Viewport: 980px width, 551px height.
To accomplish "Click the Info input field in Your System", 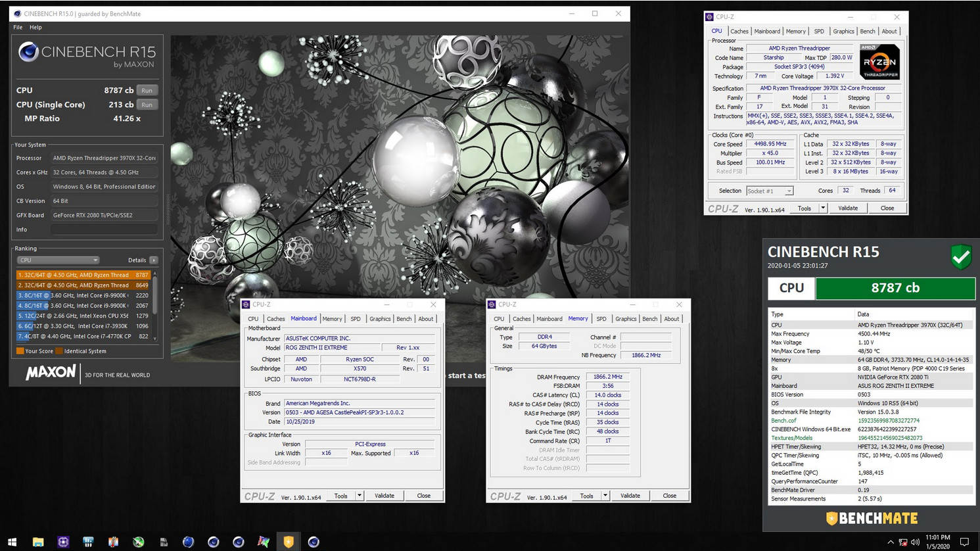I will (x=104, y=229).
